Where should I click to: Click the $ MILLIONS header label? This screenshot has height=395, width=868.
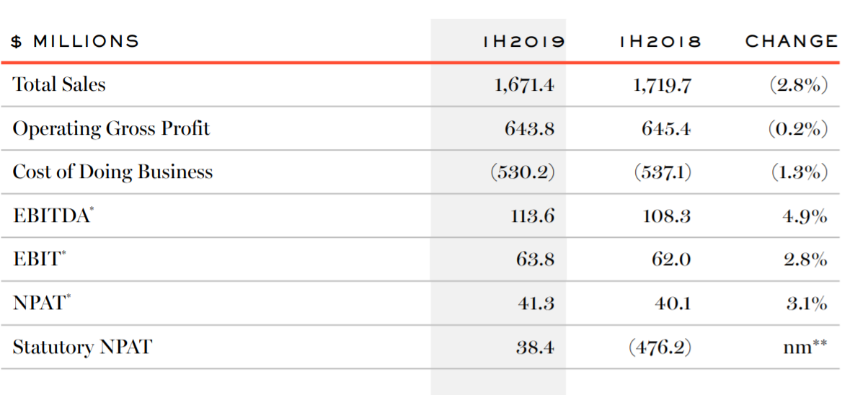point(75,41)
